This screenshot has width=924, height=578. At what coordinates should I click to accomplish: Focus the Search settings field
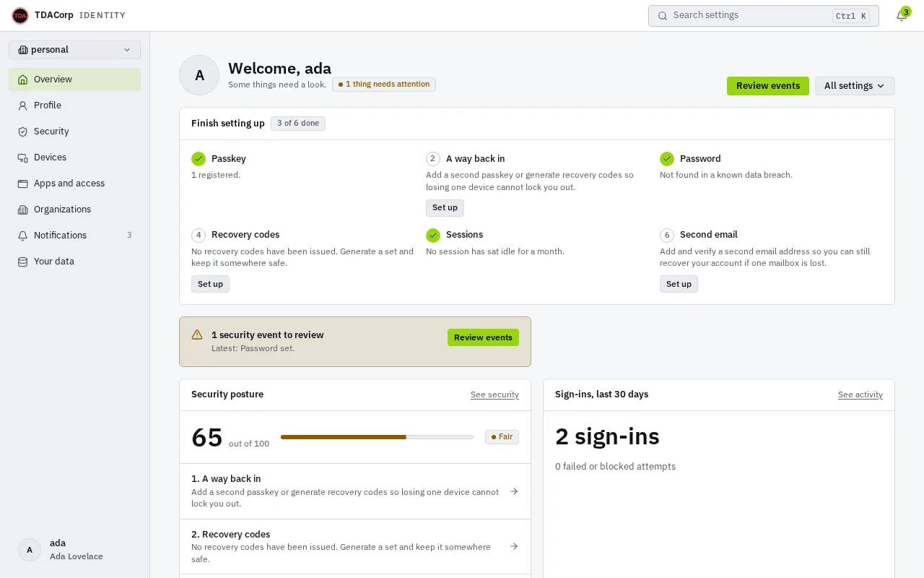coord(763,16)
